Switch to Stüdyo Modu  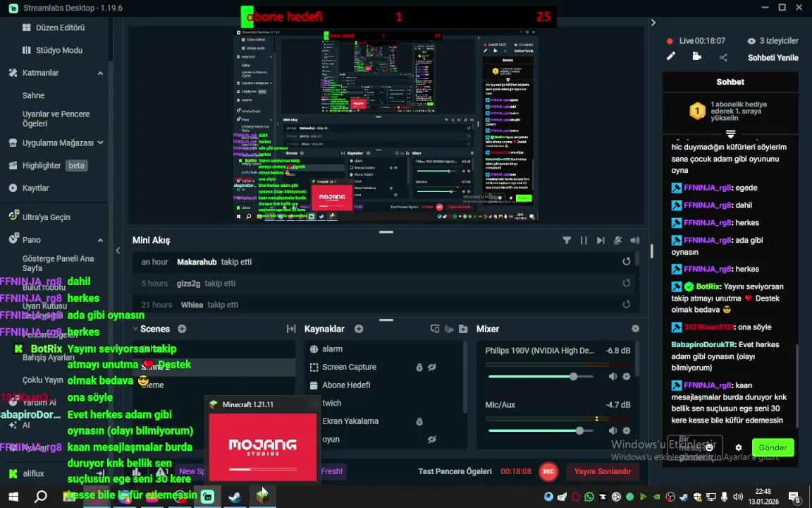[54, 50]
